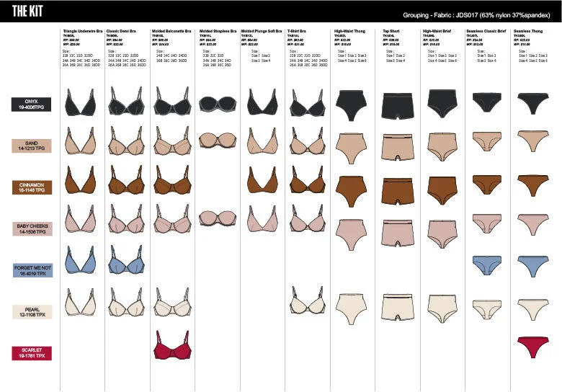
Task: Select the onyx High-Waist Thong sketch
Action: [352, 105]
